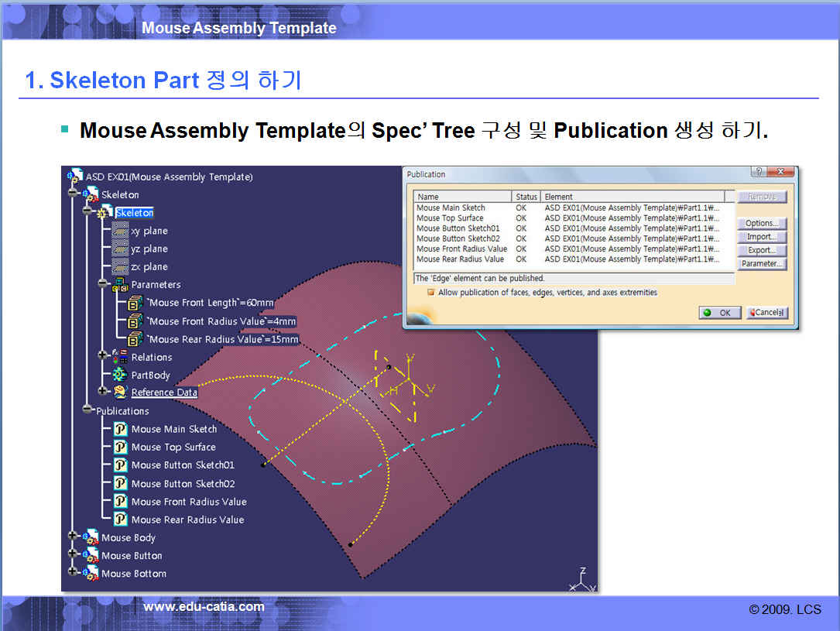Select Mouse Top Surface publication in tree
The width and height of the screenshot is (840, 631).
[173, 447]
